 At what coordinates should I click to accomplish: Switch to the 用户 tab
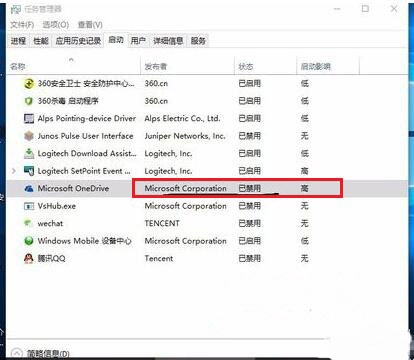point(138,41)
